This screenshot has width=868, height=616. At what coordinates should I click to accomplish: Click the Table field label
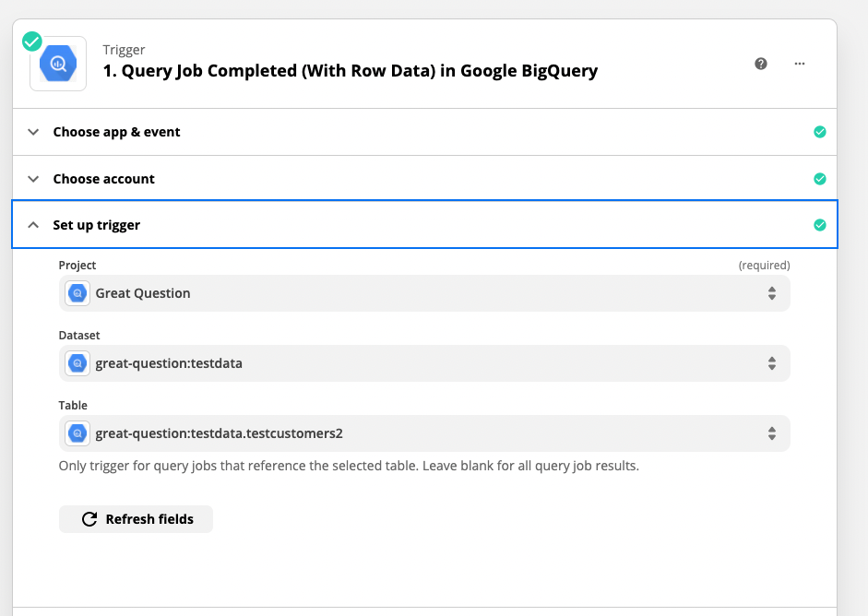point(73,405)
